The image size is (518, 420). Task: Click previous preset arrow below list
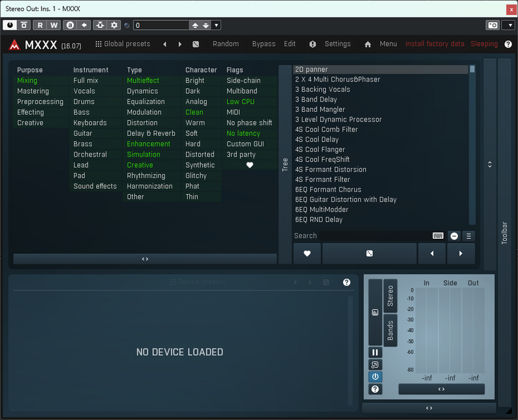(x=432, y=254)
